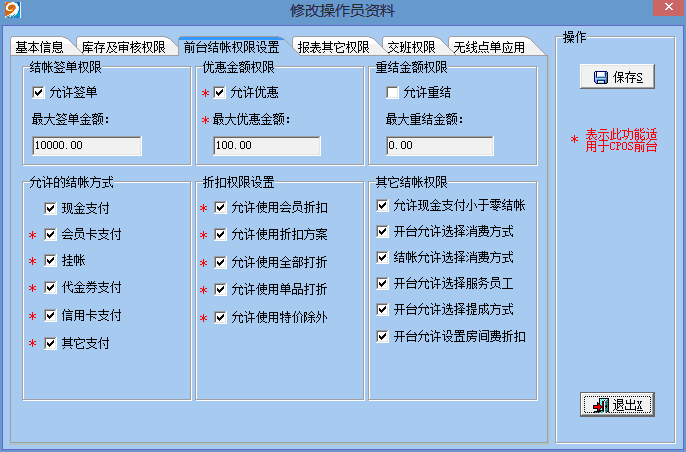This screenshot has height=452, width=686.
Task: Uncheck the 允许优惠 checkbox
Action: click(x=220, y=93)
